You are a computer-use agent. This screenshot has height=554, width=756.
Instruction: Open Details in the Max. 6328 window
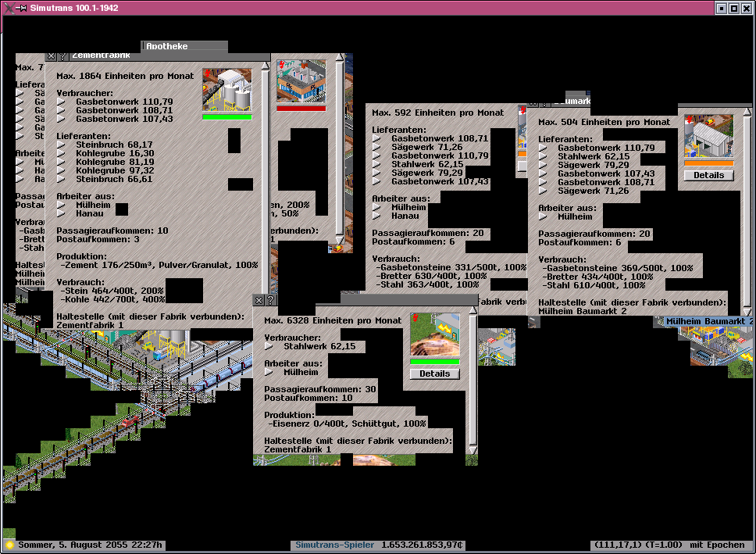coord(434,374)
